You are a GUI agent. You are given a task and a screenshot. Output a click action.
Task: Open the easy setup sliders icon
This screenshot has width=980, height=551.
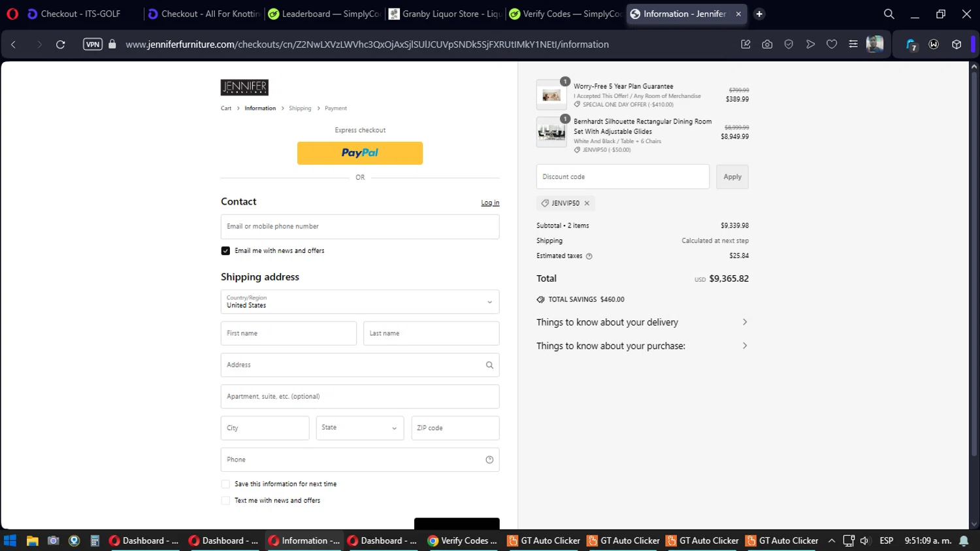click(x=853, y=44)
